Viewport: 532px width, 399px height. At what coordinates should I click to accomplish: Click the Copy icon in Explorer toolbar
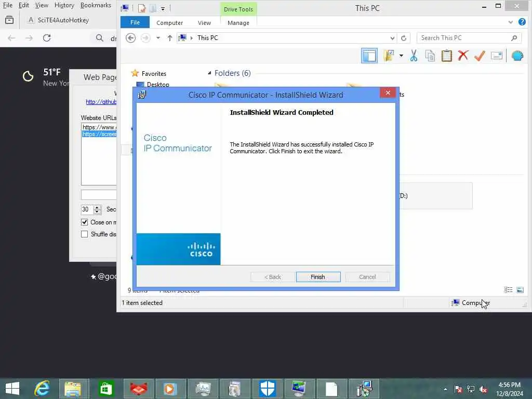coord(430,56)
